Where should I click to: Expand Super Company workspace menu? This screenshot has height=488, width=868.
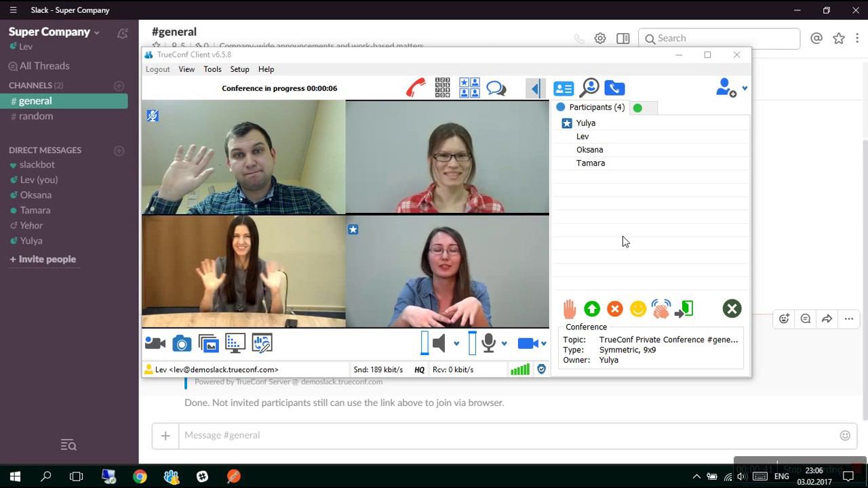tap(54, 32)
